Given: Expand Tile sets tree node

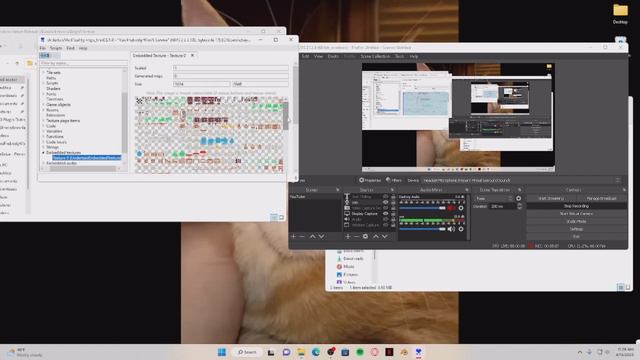Looking at the screenshot, I should [43, 72].
